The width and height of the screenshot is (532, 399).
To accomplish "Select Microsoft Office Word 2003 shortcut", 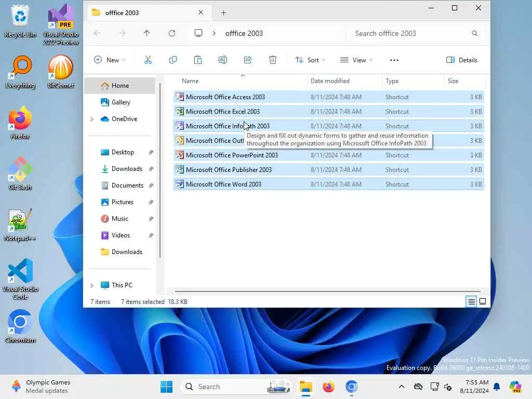I will coord(328,184).
